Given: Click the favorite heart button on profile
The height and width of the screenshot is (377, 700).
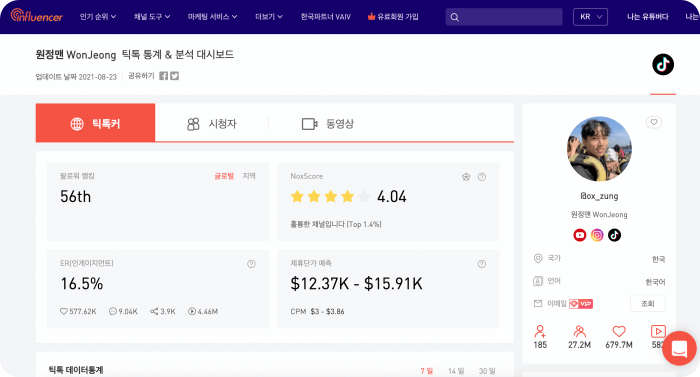Looking at the screenshot, I should 654,122.
